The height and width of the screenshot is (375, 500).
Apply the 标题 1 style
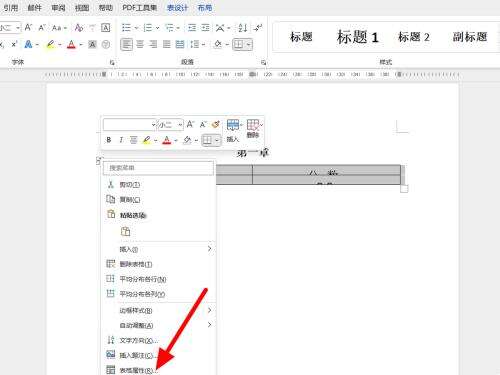tap(357, 37)
